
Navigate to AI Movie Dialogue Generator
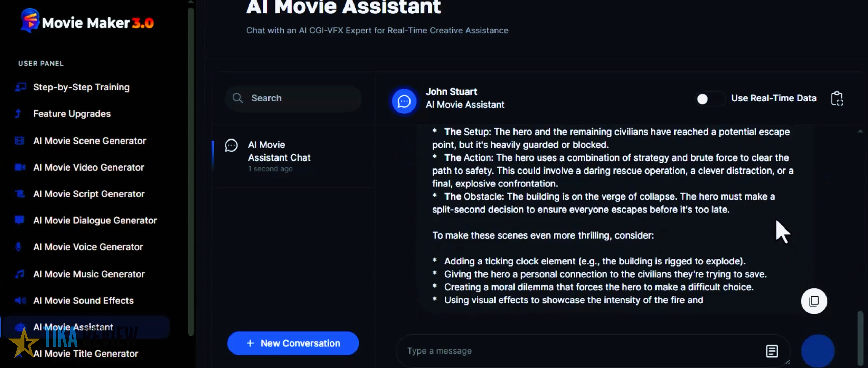tap(95, 220)
